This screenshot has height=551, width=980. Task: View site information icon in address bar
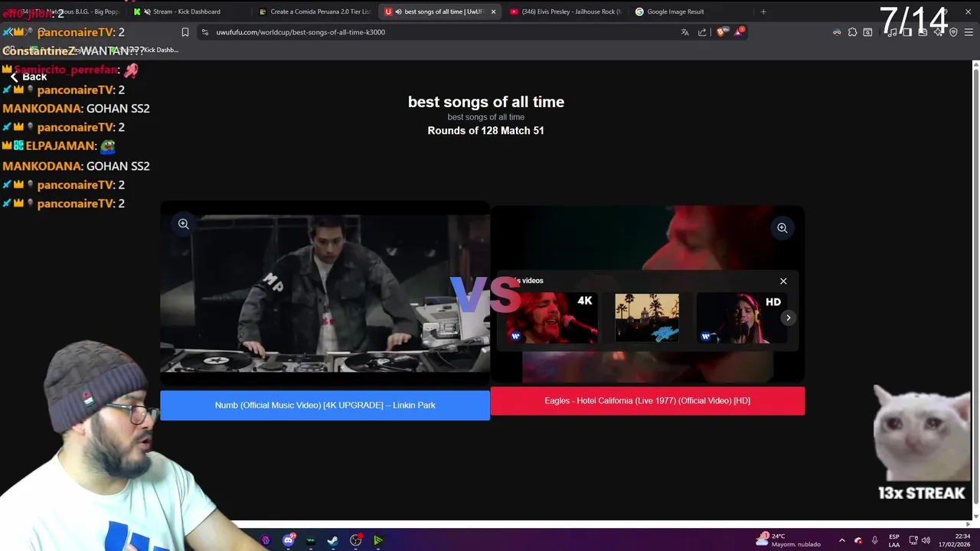205,32
